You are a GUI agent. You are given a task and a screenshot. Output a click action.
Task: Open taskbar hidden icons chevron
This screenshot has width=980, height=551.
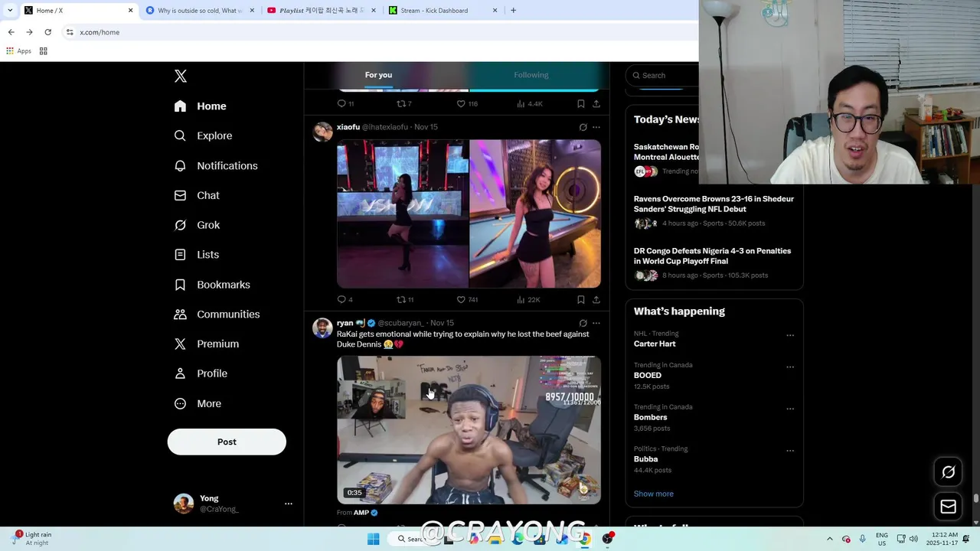click(x=830, y=539)
